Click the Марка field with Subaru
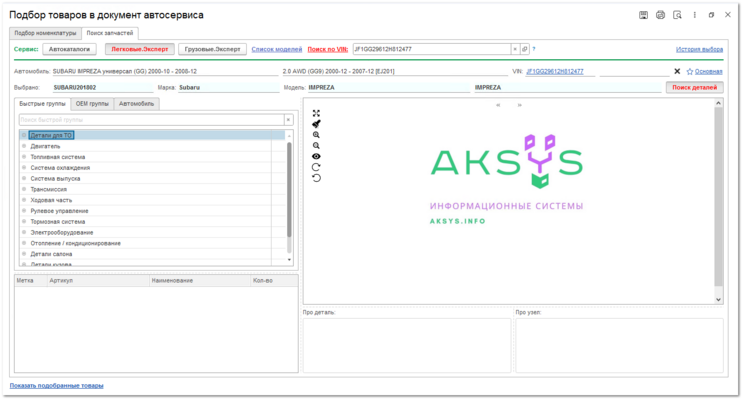This screenshot has width=743, height=400. click(x=228, y=88)
